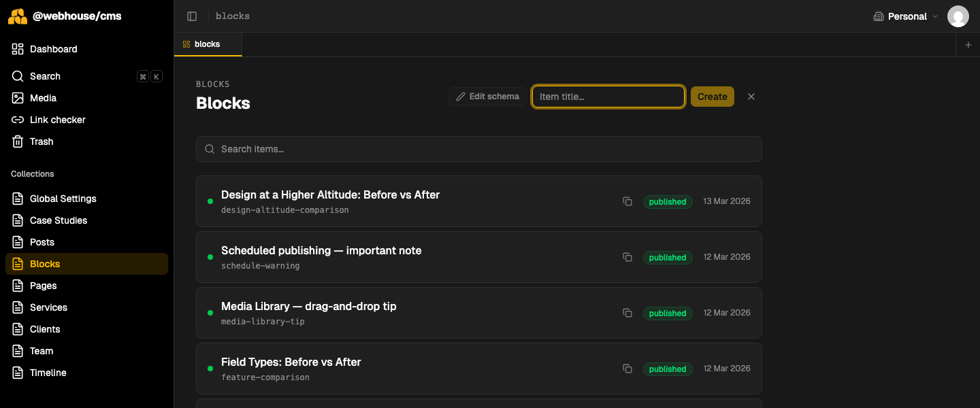Toggle the sidebar panel icon
The height and width of the screenshot is (408, 980).
point(192,16)
